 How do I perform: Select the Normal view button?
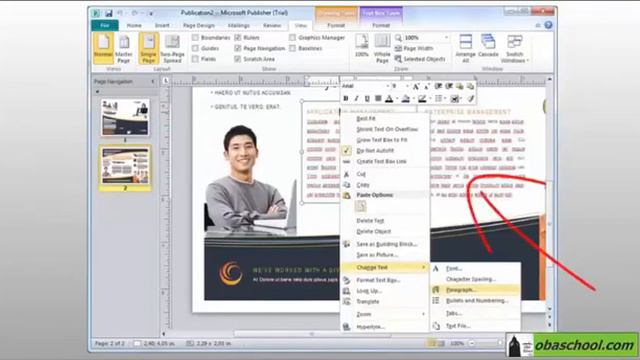point(103,49)
